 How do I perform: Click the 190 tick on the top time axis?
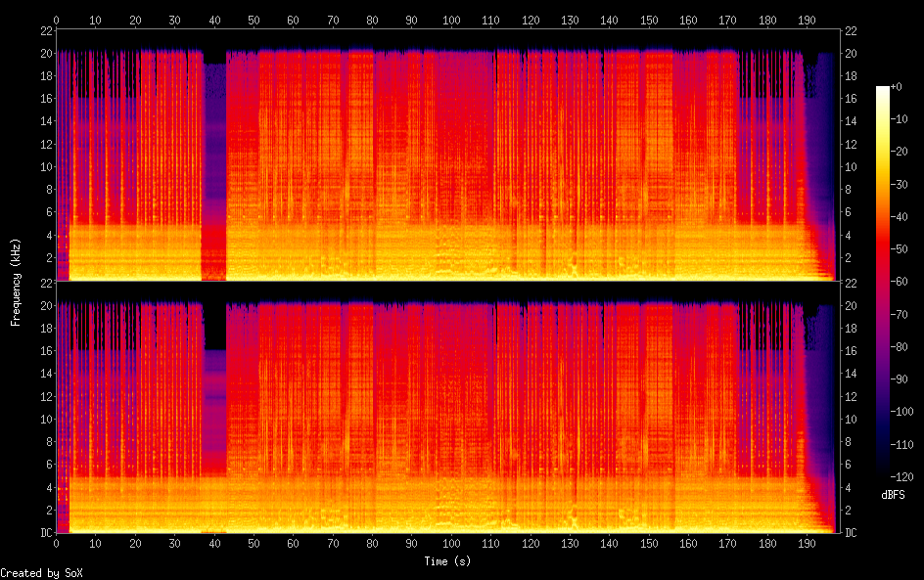(x=807, y=20)
